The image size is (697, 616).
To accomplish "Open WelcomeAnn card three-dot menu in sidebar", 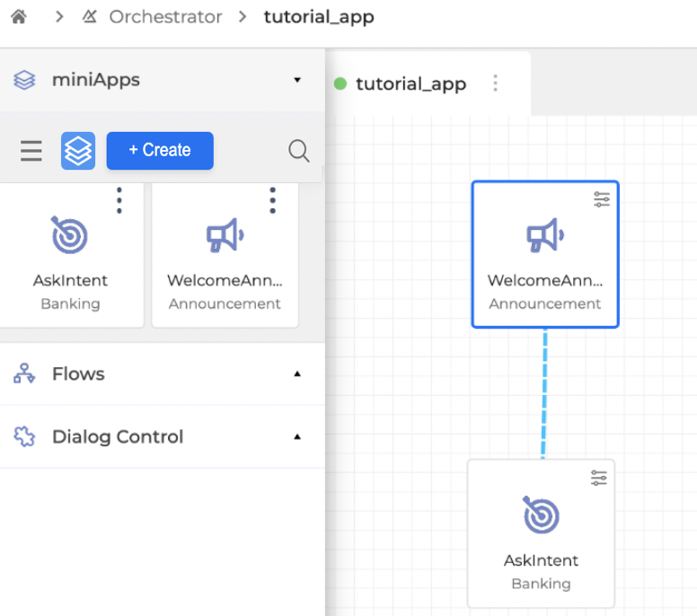I will (272, 200).
